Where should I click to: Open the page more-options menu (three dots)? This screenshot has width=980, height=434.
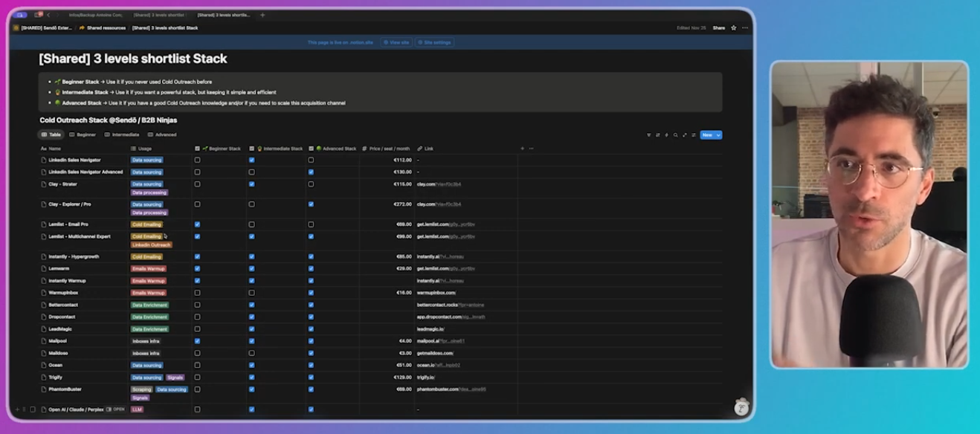click(x=745, y=28)
